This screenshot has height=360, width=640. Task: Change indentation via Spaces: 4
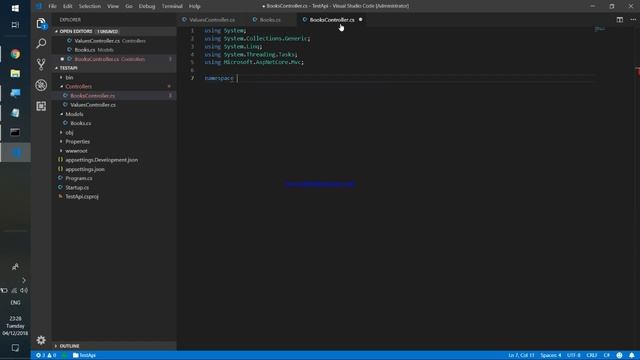551,355
